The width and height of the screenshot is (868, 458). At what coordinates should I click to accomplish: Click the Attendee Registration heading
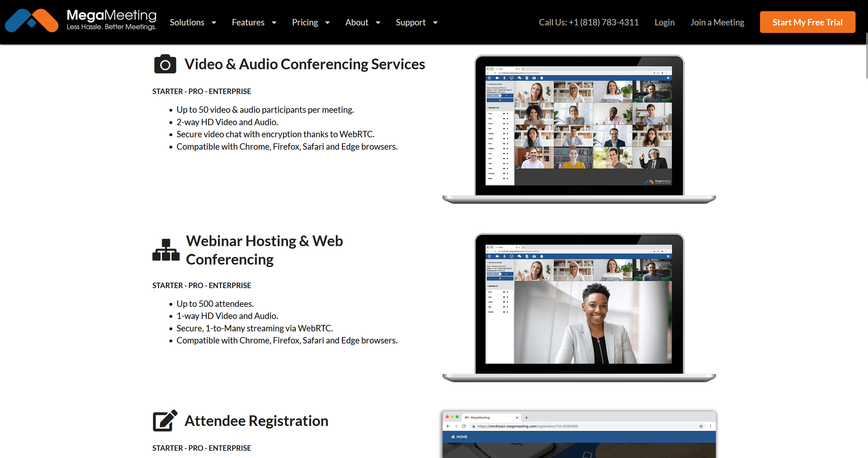(256, 421)
